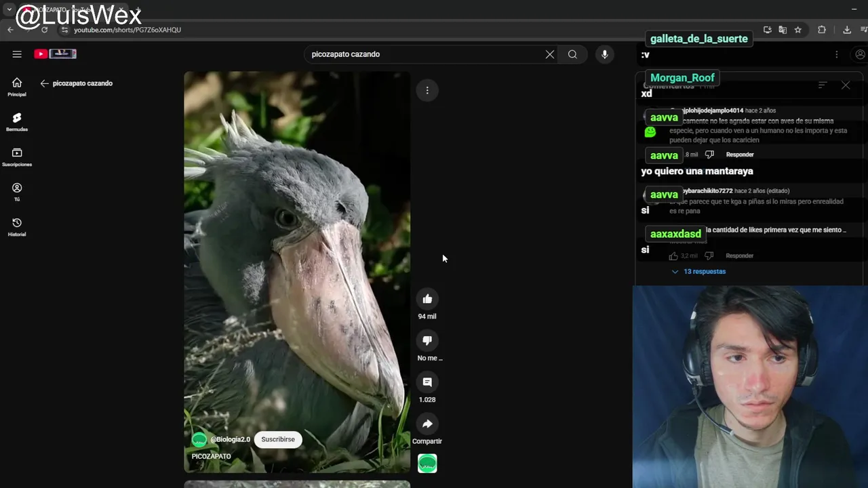Expand the 13 respuestas replies
The image size is (868, 488).
coord(698,272)
